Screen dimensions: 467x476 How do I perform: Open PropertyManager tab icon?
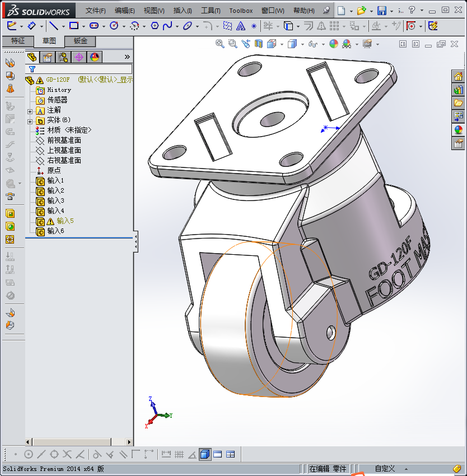pyautogui.click(x=48, y=57)
